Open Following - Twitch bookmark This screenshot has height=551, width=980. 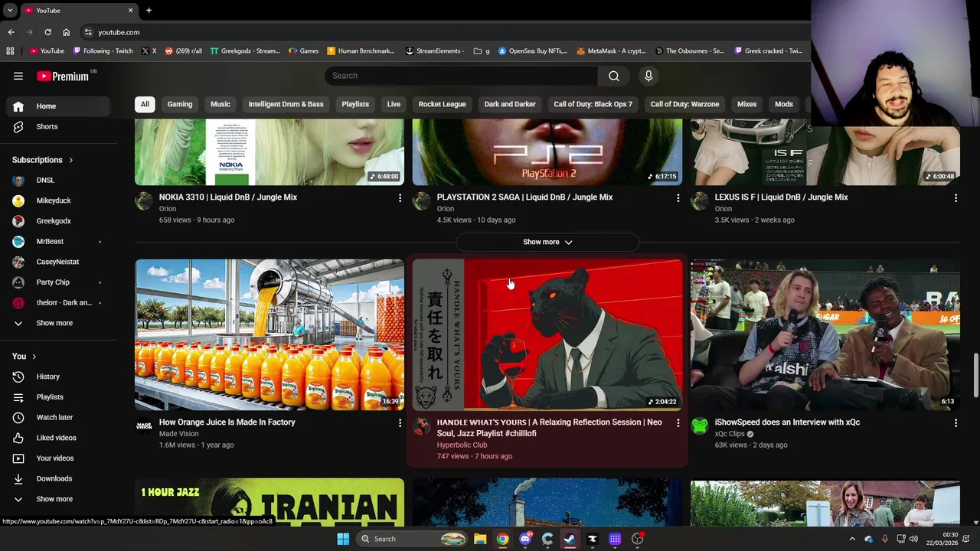click(x=103, y=51)
